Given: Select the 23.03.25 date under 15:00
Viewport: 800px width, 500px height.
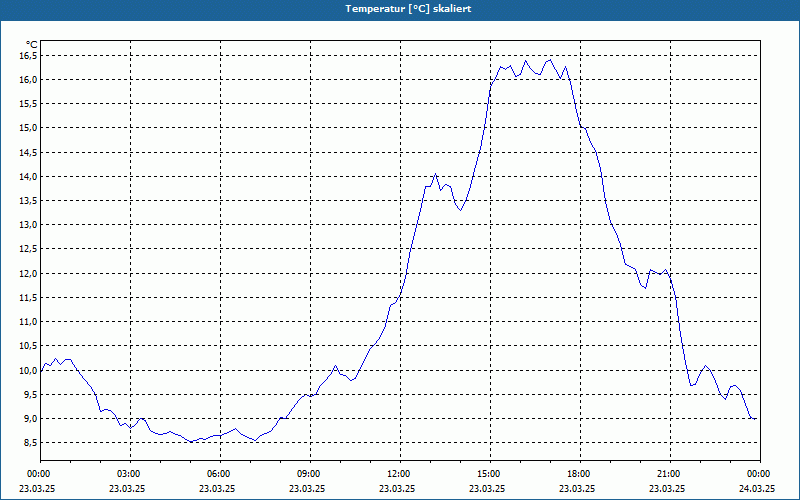Looking at the screenshot, I should pos(487,488).
